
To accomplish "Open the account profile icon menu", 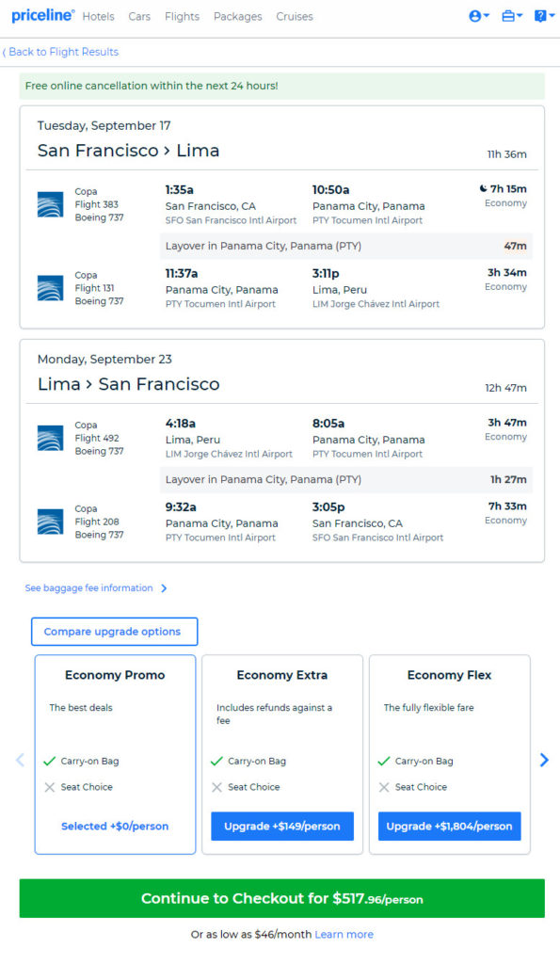I will coord(474,17).
